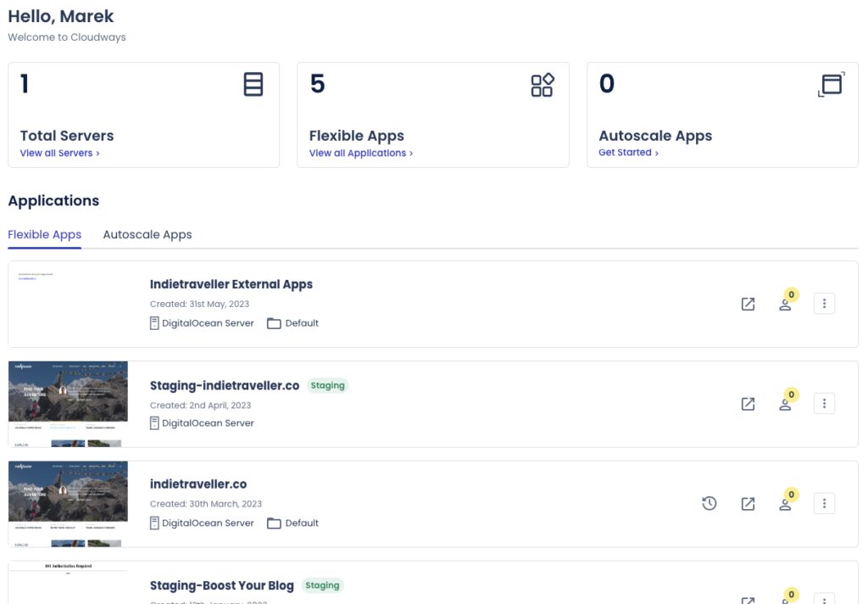Click the Autoscale Apps card title
868x604 pixels.
(655, 136)
